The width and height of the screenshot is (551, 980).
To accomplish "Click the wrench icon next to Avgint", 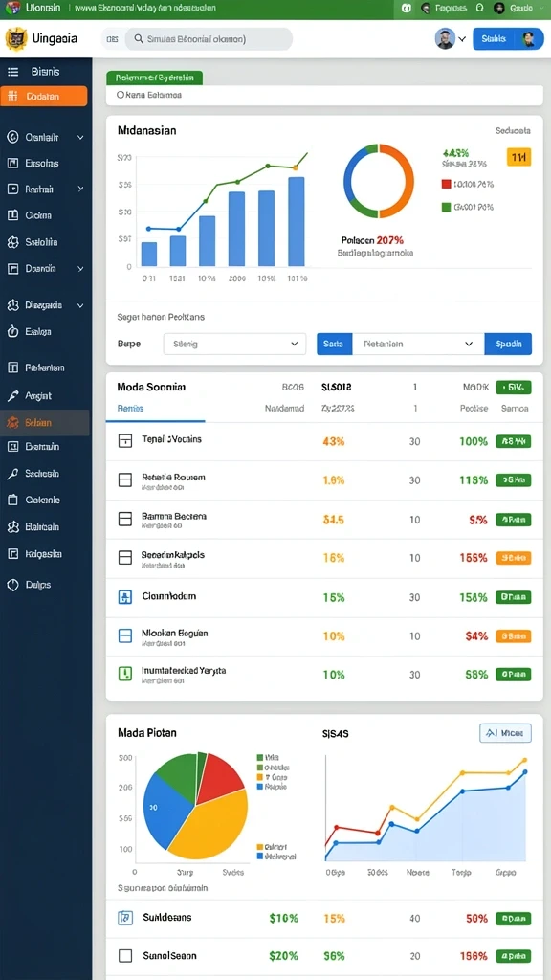I will 12,395.
